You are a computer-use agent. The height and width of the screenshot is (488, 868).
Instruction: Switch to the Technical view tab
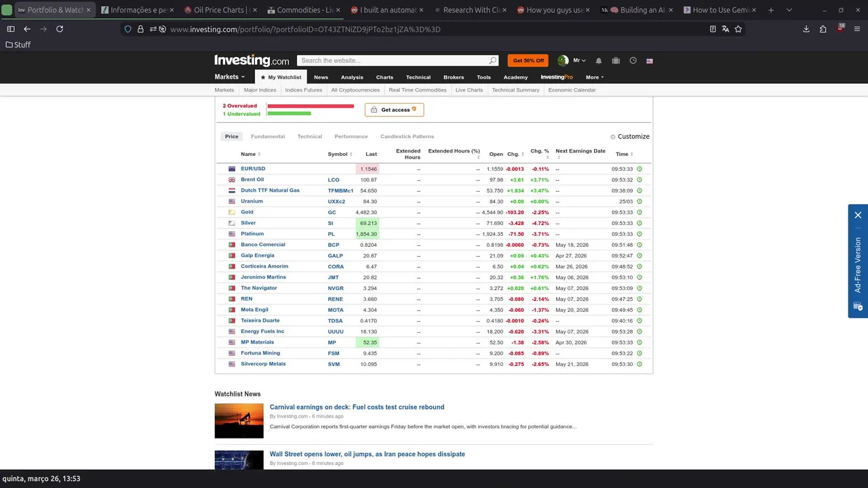[309, 136]
